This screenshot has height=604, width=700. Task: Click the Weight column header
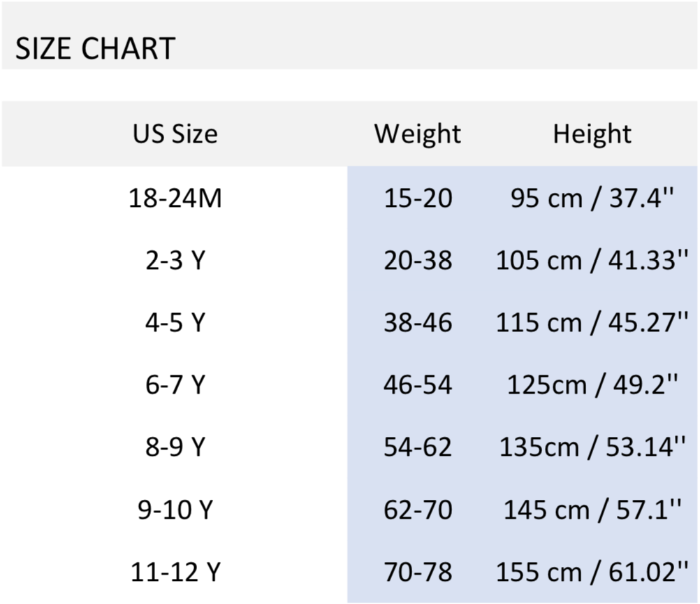coord(417,134)
